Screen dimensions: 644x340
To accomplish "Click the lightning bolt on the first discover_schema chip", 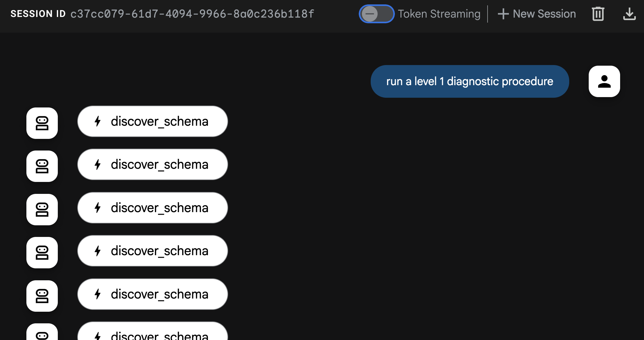I will tap(97, 121).
